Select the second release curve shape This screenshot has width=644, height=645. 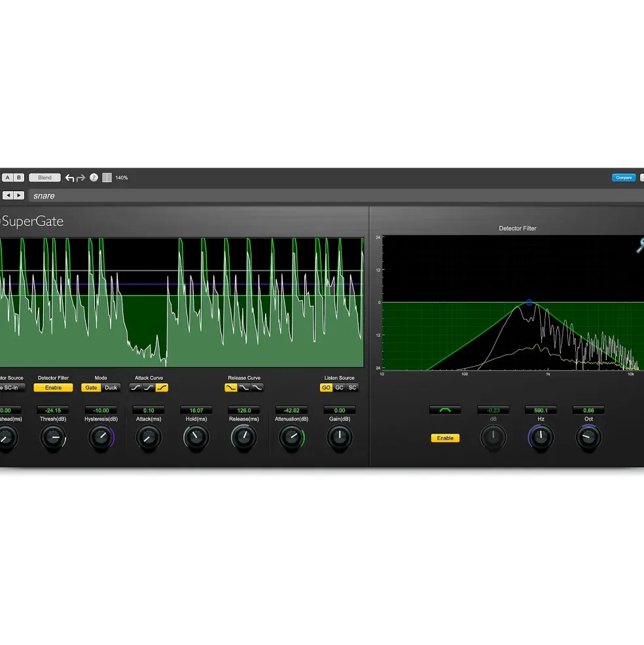pos(244,388)
